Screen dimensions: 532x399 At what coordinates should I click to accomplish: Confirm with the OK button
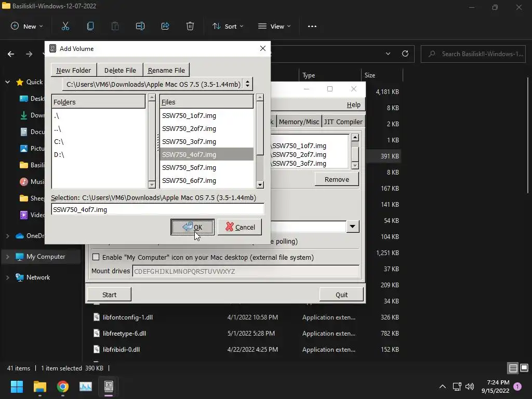point(192,227)
